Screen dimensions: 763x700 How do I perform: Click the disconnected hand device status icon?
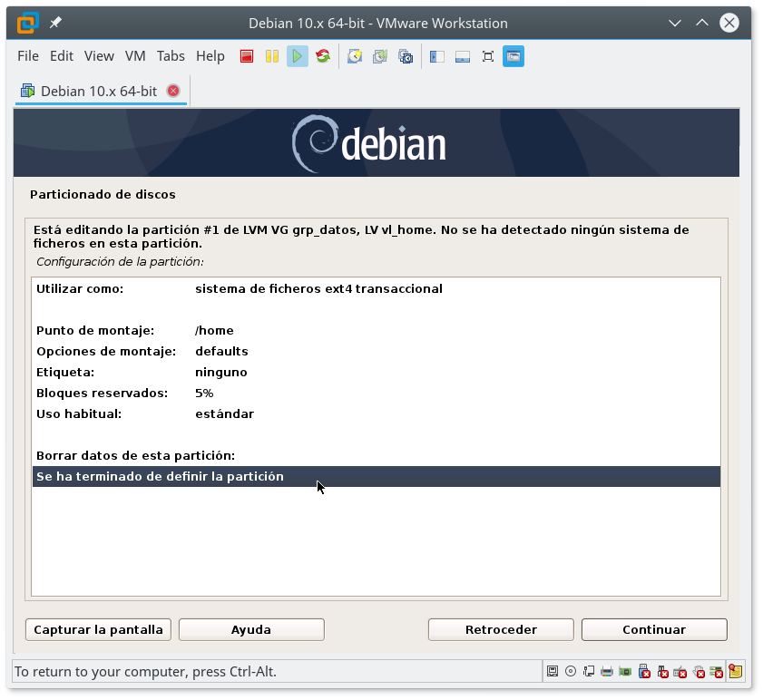pyautogui.click(x=699, y=671)
